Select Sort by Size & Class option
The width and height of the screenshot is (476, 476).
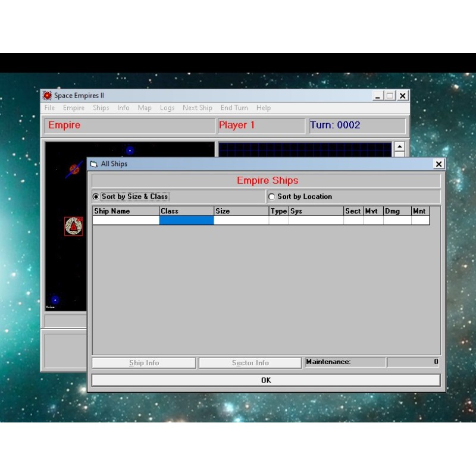96,197
